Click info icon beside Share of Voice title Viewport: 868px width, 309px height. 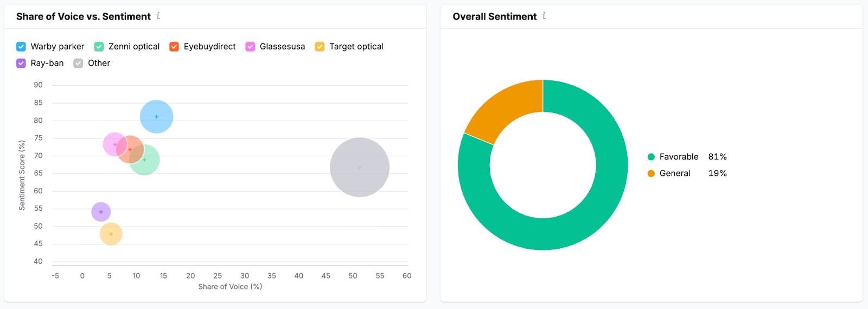158,16
